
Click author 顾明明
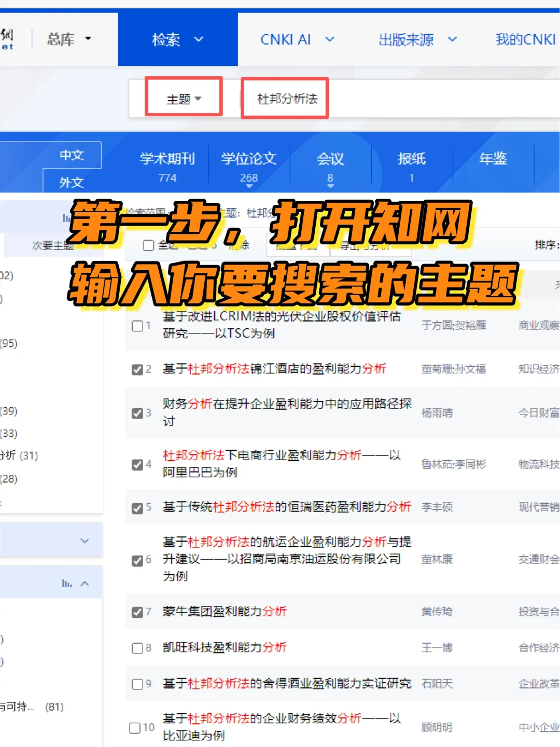pyautogui.click(x=437, y=728)
